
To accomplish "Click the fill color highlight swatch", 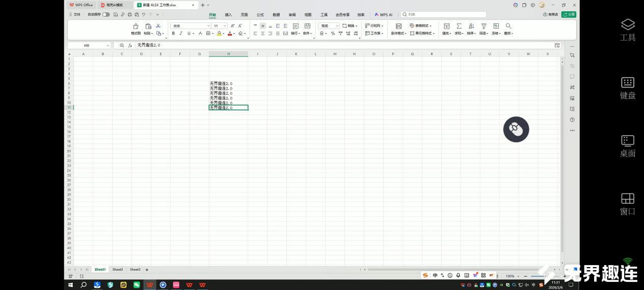I will 219,33.
